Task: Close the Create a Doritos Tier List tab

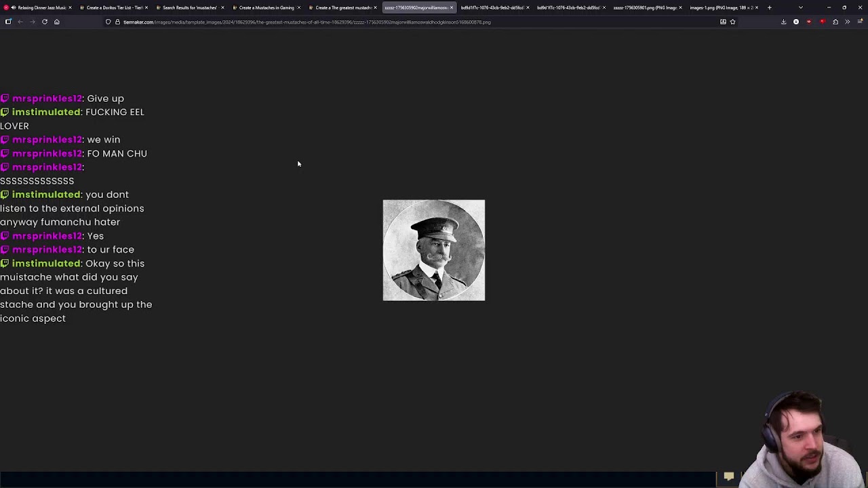Action: point(146,7)
